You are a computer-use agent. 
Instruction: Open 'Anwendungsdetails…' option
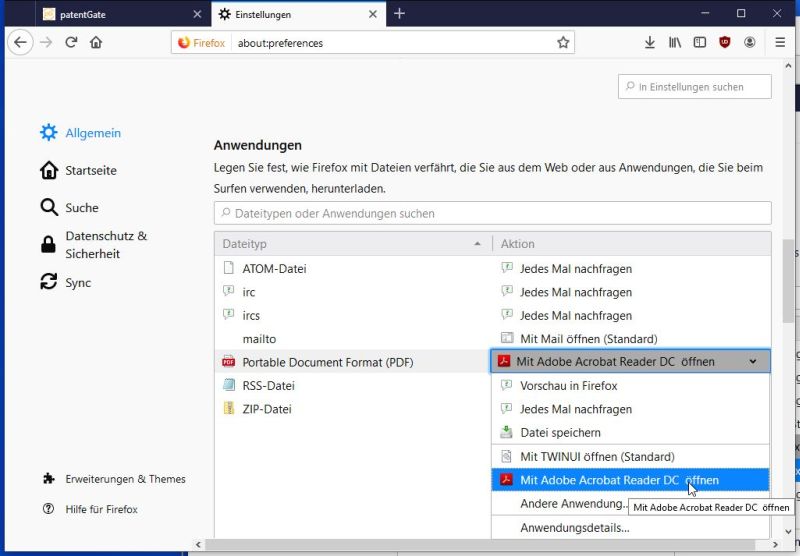point(630,527)
